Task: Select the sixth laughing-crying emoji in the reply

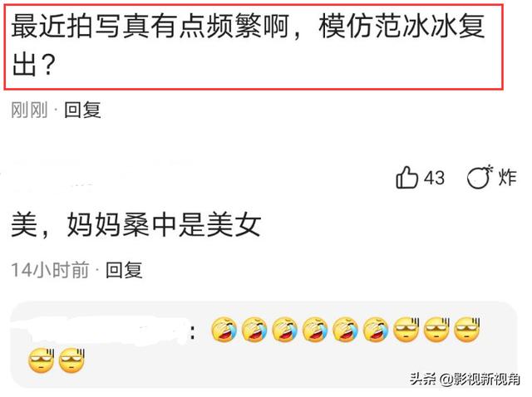Action: click(x=376, y=329)
